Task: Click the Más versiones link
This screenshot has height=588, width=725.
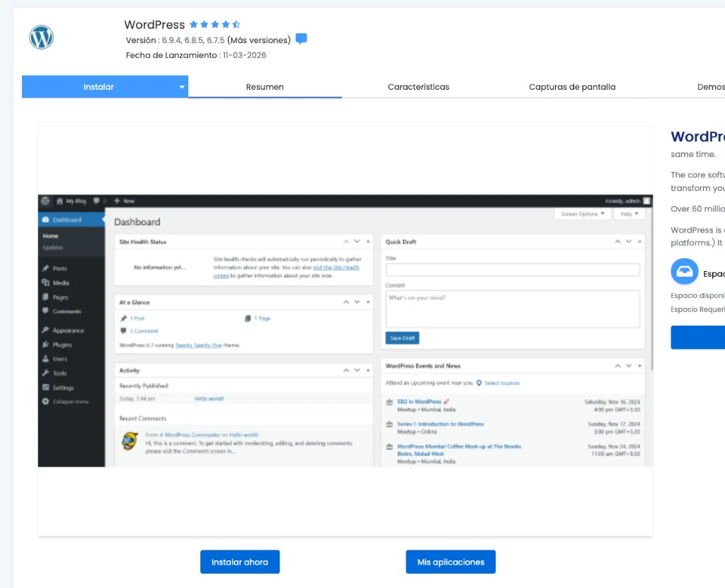Action: tap(259, 40)
